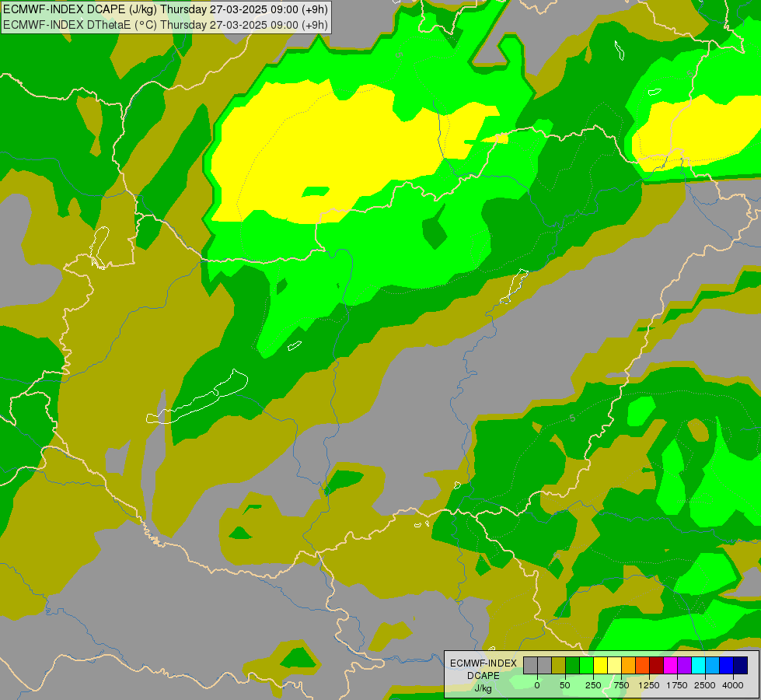
Task: Click the legend tick label 50
Action: pos(565,685)
